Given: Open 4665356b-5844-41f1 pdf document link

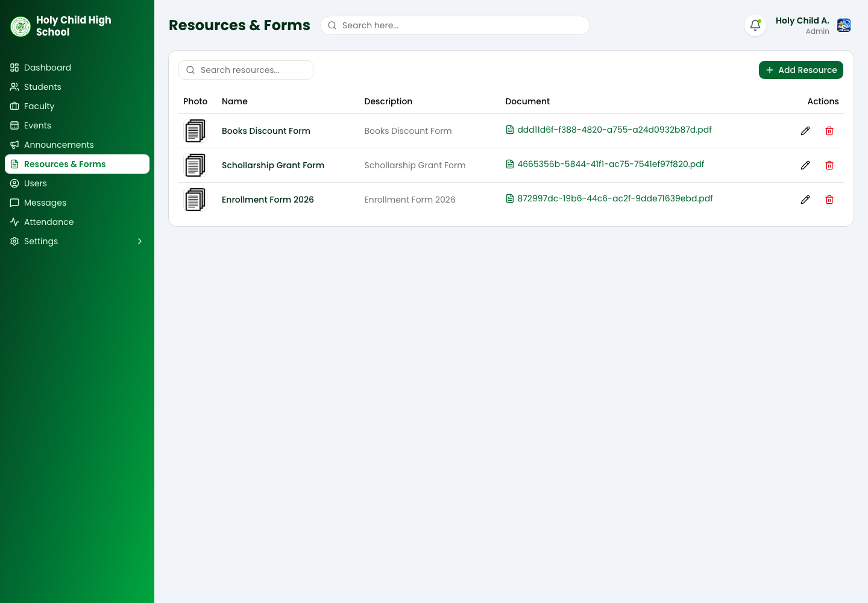Looking at the screenshot, I should (x=605, y=164).
